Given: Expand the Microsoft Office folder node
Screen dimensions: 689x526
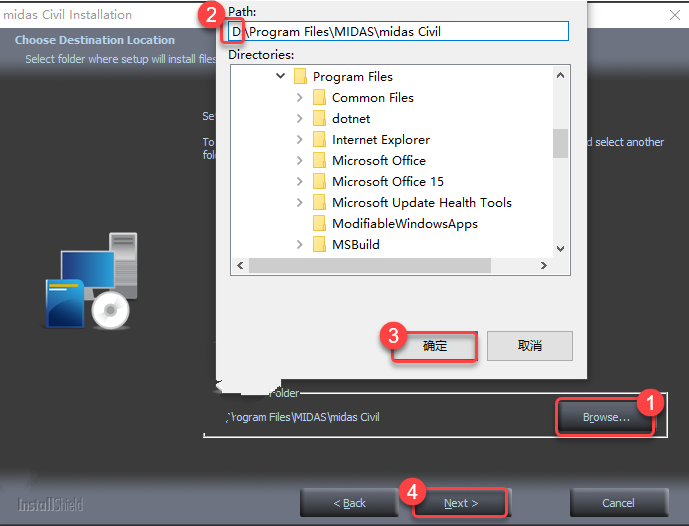Looking at the screenshot, I should coord(299,160).
